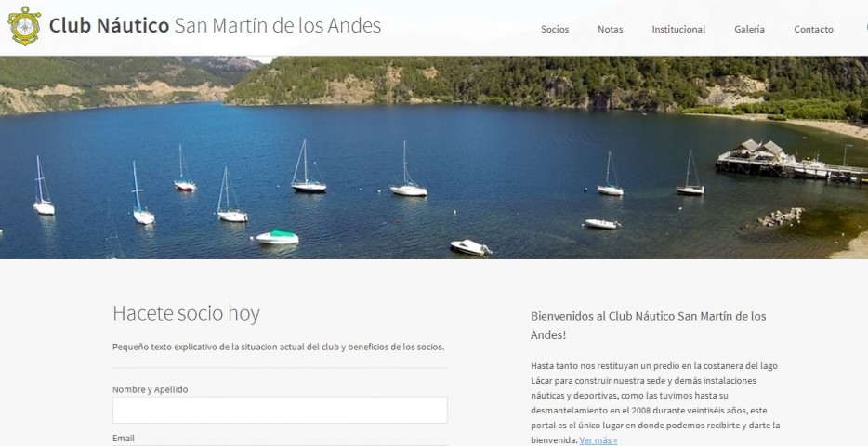Open the Socios menu item

click(x=555, y=30)
